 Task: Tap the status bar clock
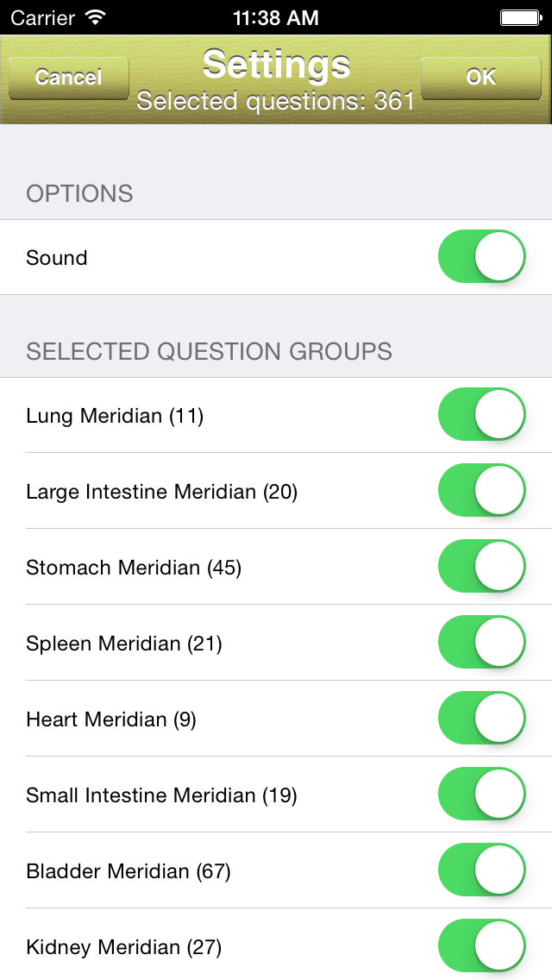(x=275, y=16)
